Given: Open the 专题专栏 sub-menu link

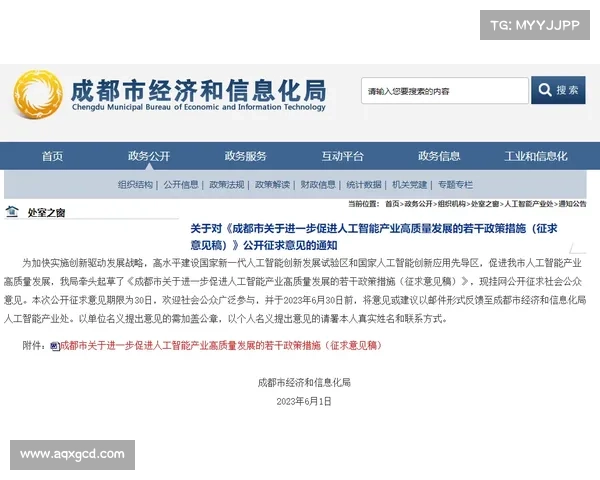Looking at the screenshot, I should 455,185.
